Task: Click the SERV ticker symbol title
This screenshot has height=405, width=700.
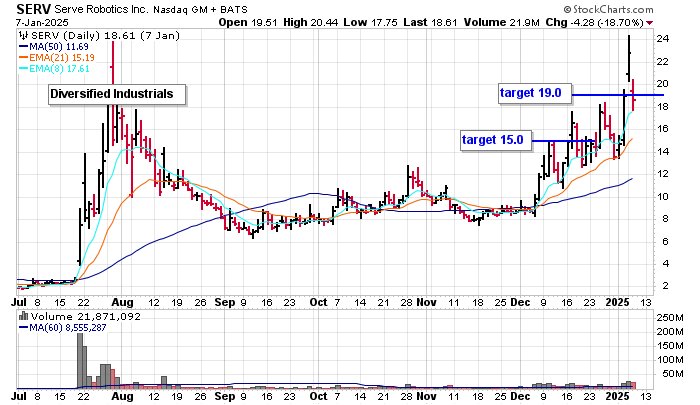Action: point(33,9)
